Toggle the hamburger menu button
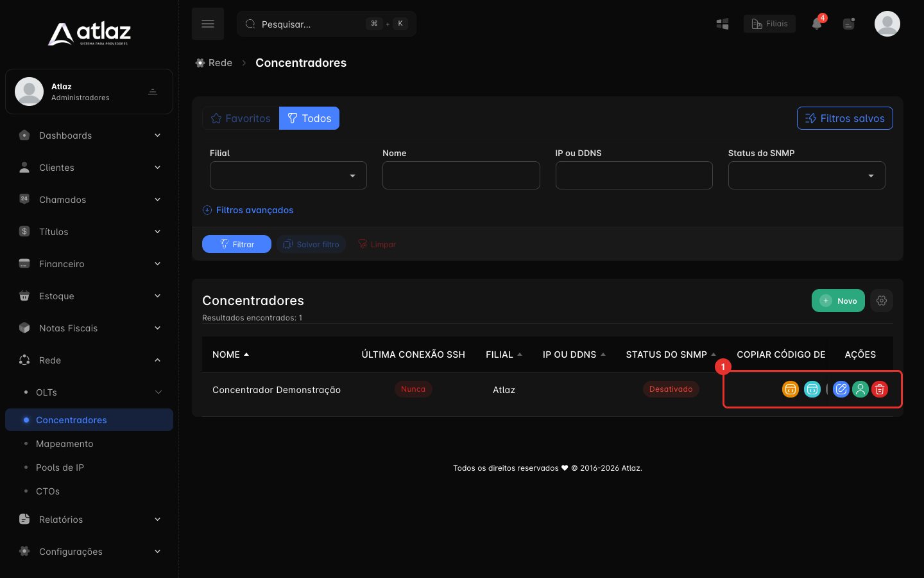 coord(208,24)
